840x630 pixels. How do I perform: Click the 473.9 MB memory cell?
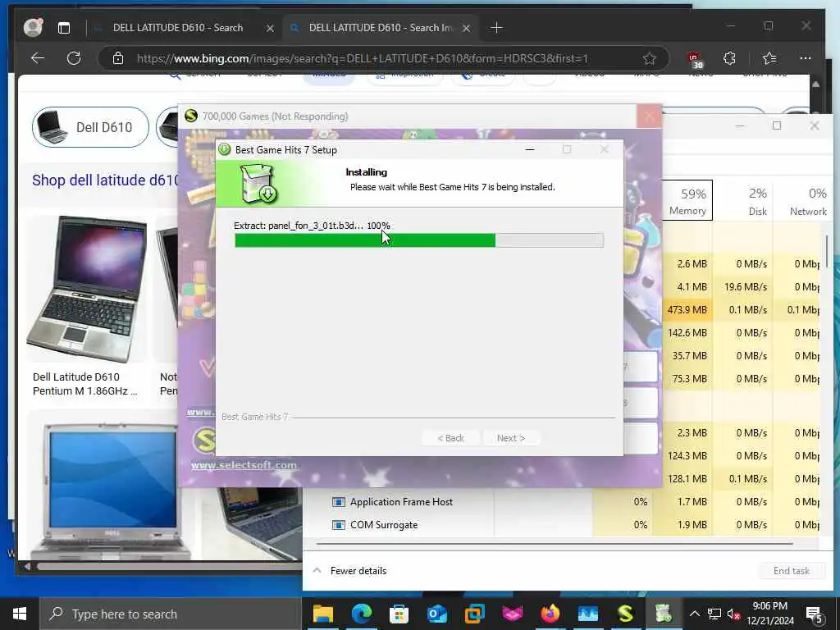coord(687,309)
